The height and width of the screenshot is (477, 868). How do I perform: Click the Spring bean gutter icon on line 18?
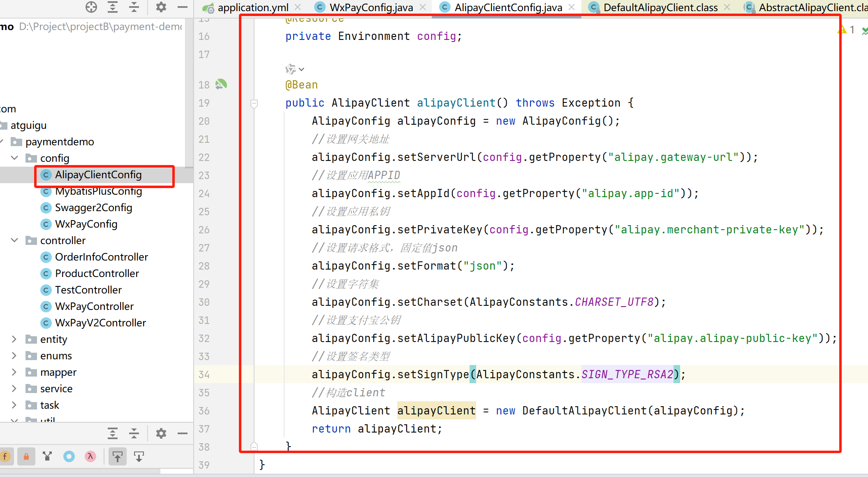pyautogui.click(x=221, y=84)
